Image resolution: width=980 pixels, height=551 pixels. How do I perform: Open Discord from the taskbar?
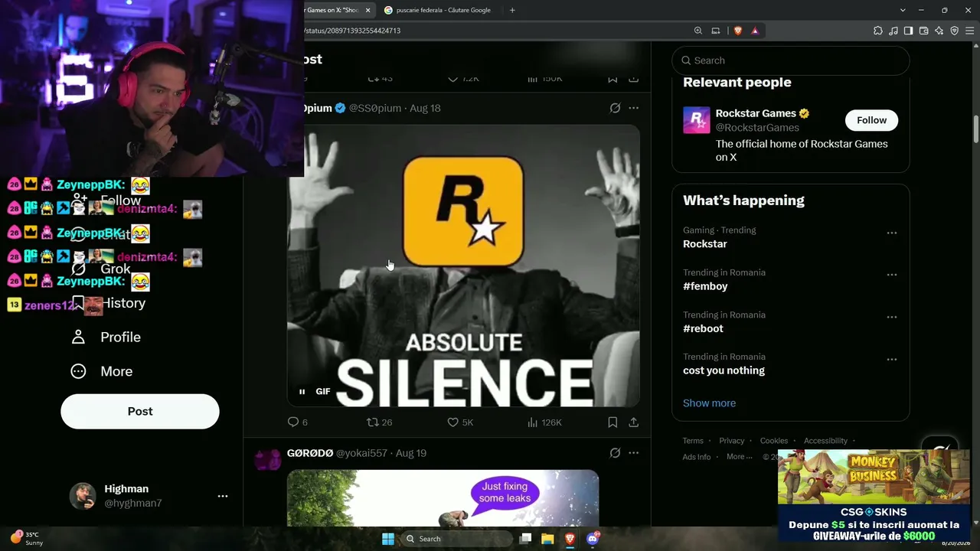[x=592, y=539]
